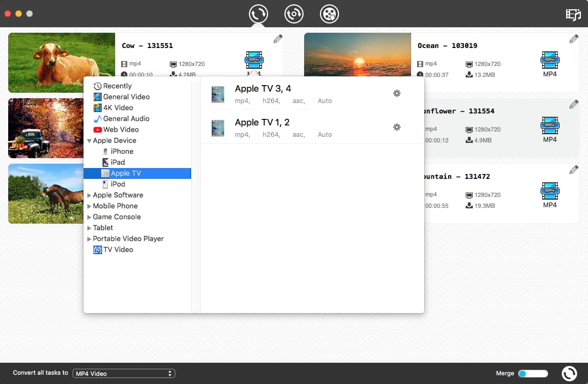
Task: Click the Ocean sunset video thumbnail
Action: coord(358,55)
